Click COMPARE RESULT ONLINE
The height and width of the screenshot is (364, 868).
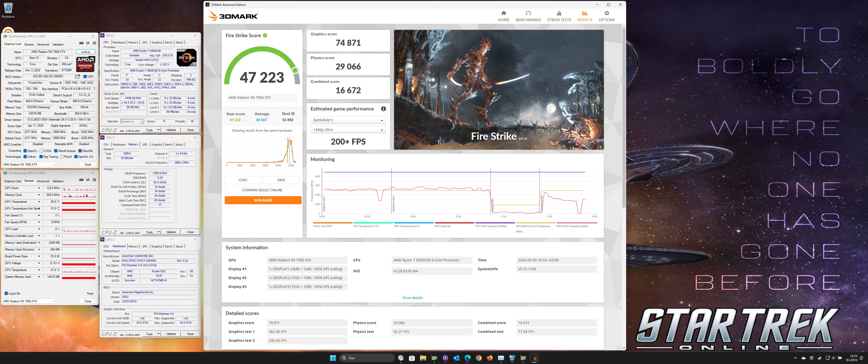[262, 190]
